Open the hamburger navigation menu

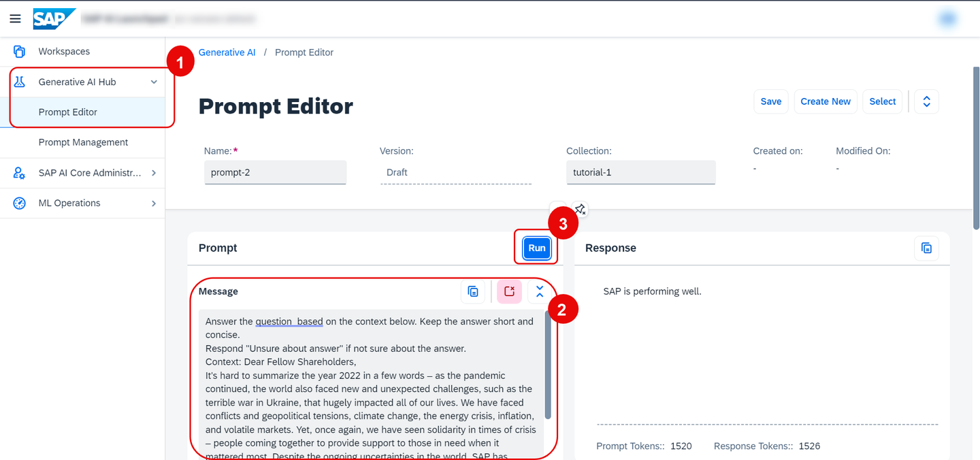[15, 18]
